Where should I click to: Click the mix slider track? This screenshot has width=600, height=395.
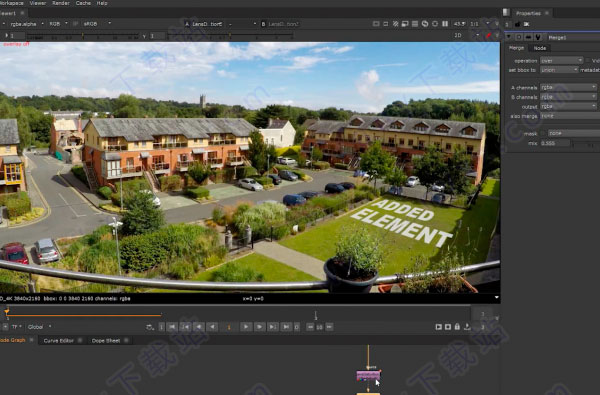click(586, 143)
